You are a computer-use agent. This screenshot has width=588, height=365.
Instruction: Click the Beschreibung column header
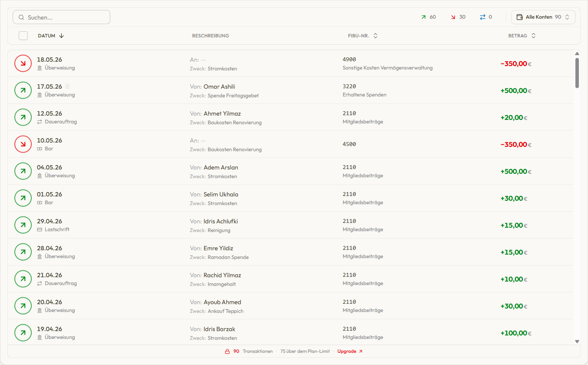click(x=210, y=36)
